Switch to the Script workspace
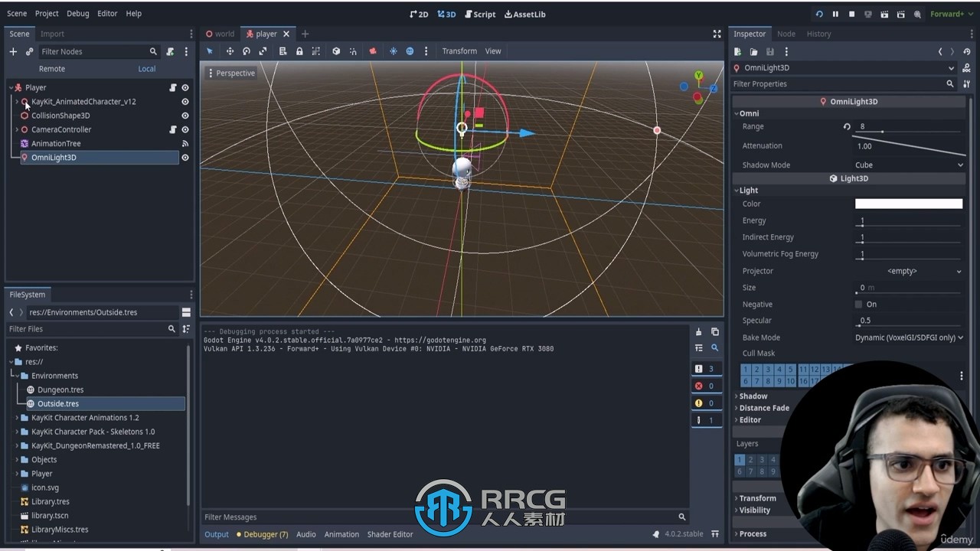The width and height of the screenshot is (980, 551). tap(479, 14)
